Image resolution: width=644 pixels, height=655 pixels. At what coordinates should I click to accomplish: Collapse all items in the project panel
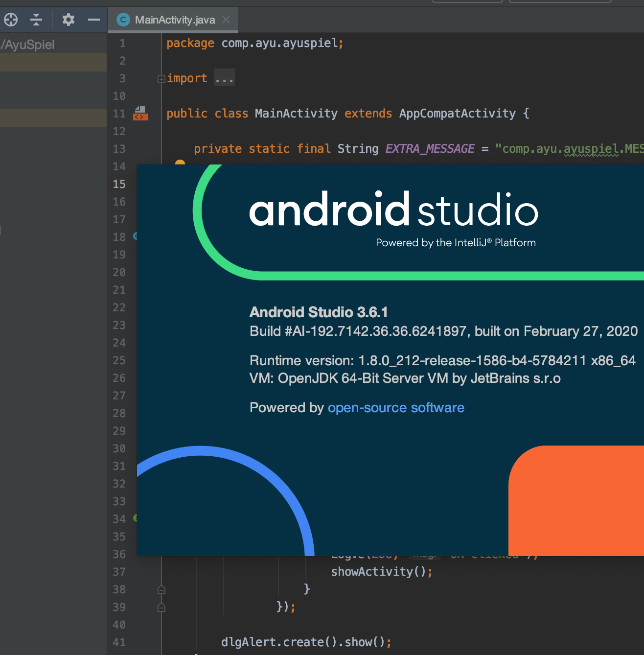tap(36, 20)
